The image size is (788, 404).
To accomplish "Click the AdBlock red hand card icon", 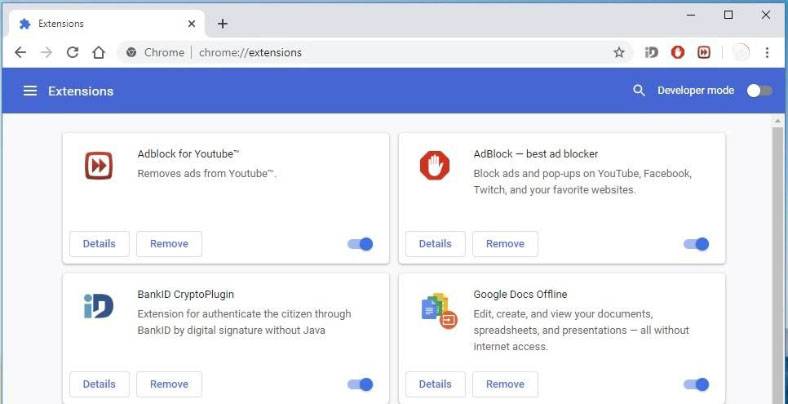I will tap(435, 165).
